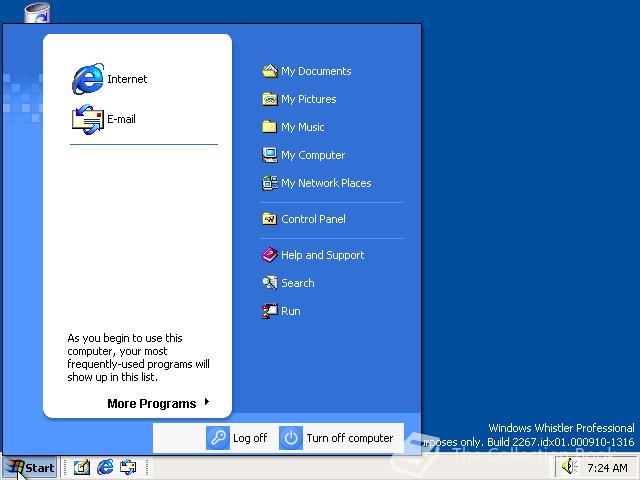Click the Control Panel icon
Image resolution: width=640 pixels, height=480 pixels.
(x=270, y=219)
